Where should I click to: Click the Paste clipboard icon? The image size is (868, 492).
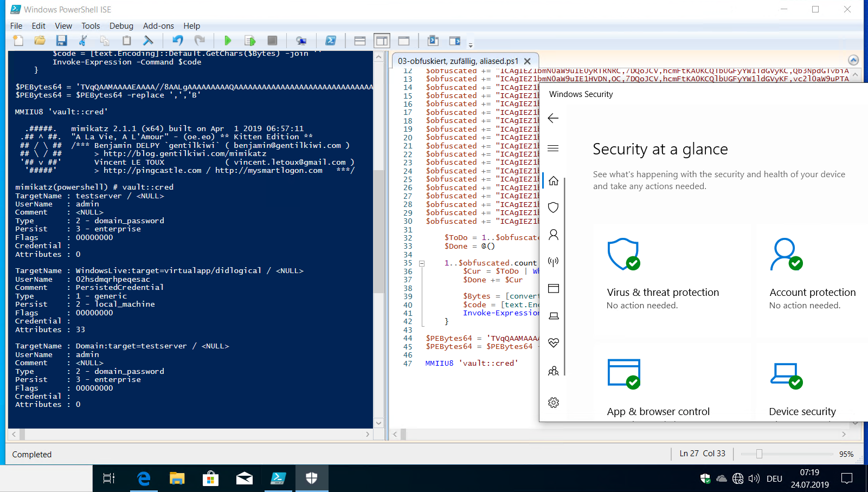tap(126, 41)
